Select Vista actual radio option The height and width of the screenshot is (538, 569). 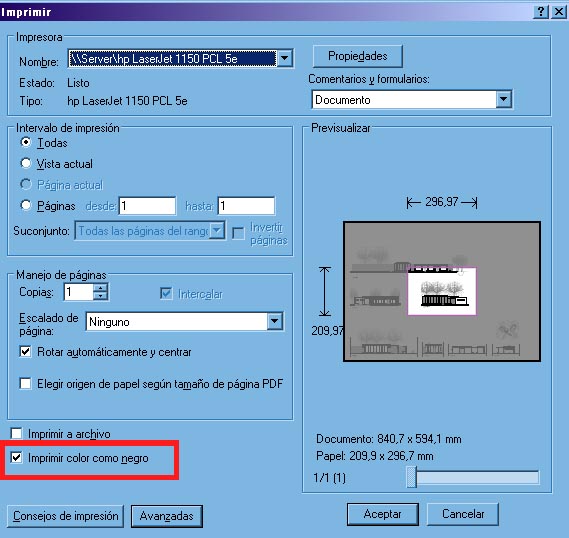26,163
